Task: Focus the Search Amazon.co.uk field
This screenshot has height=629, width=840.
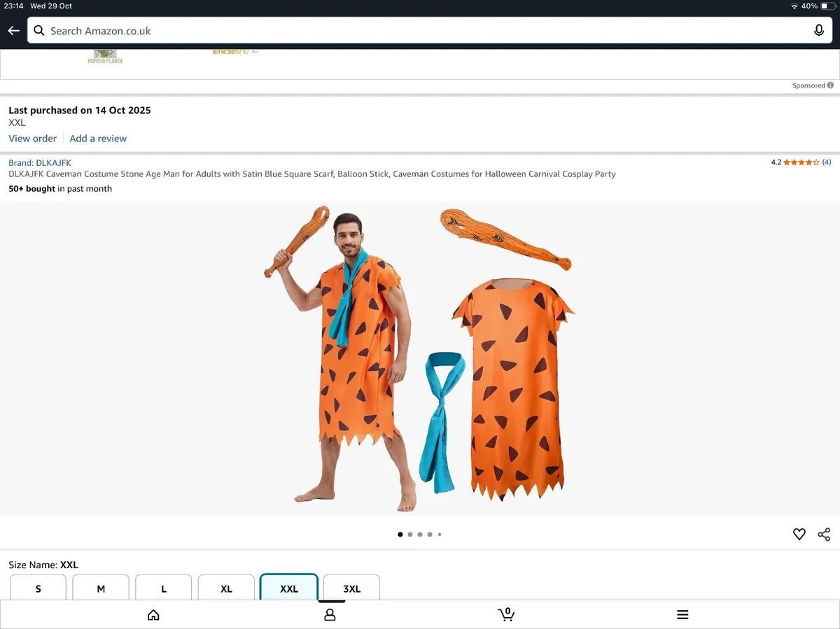Action: (x=420, y=31)
